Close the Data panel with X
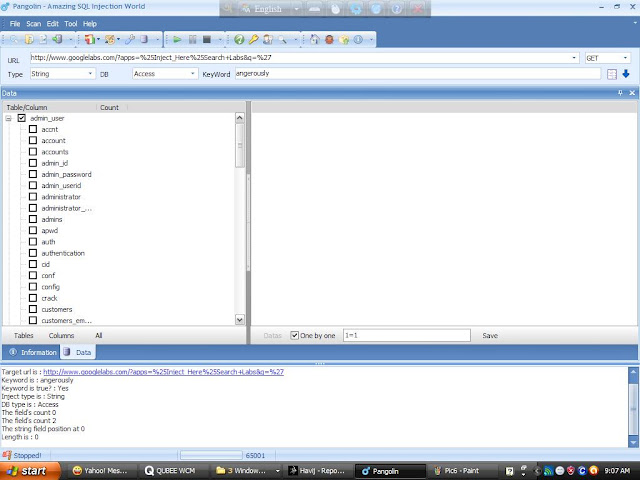Screen dimensions: 640x480 632,93
